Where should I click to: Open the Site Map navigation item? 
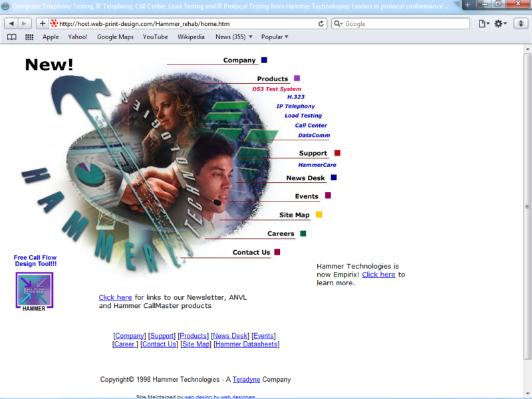(295, 215)
